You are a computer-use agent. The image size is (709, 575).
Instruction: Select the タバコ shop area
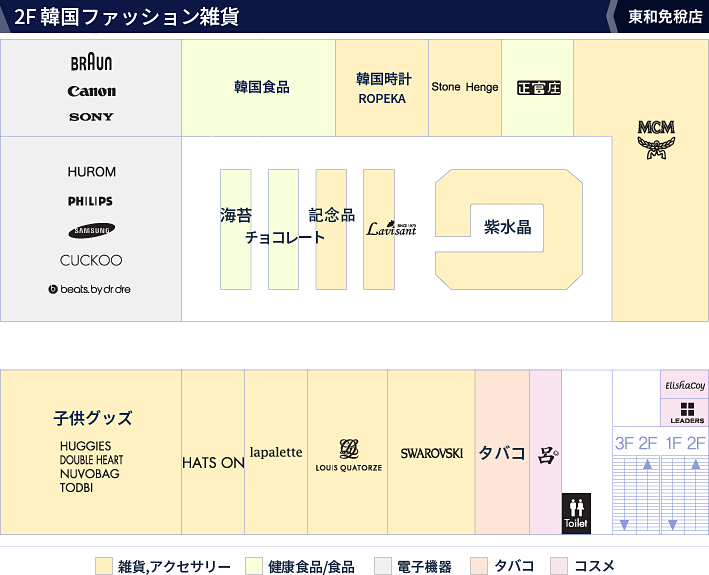[x=502, y=452]
